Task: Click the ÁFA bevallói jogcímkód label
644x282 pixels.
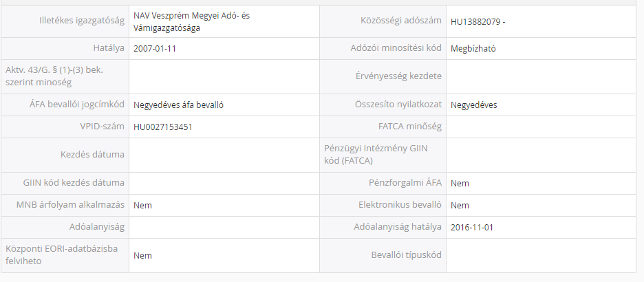Action: tap(74, 105)
